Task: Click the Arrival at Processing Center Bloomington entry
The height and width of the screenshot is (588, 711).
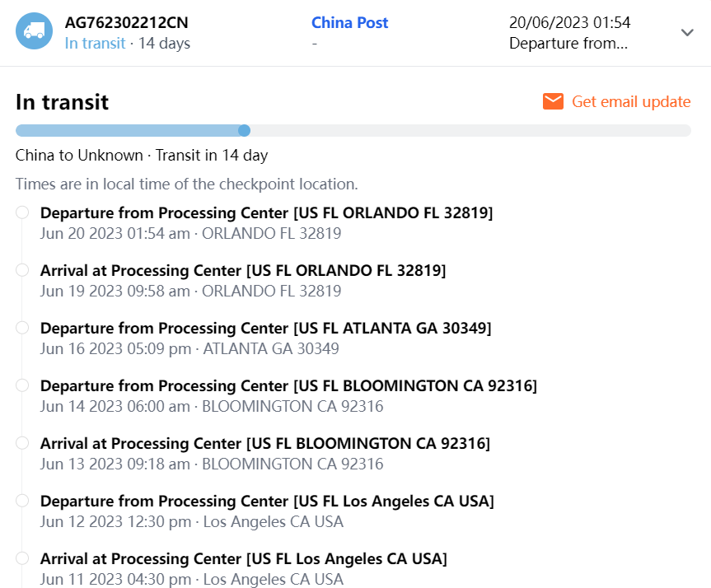Action: click(x=264, y=444)
